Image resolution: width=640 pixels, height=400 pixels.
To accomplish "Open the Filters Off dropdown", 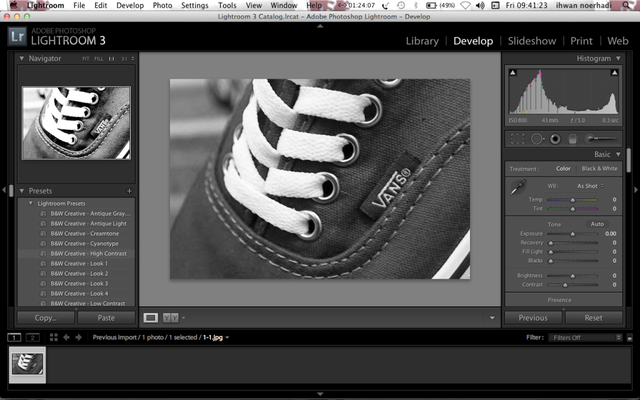I will pyautogui.click(x=586, y=338).
